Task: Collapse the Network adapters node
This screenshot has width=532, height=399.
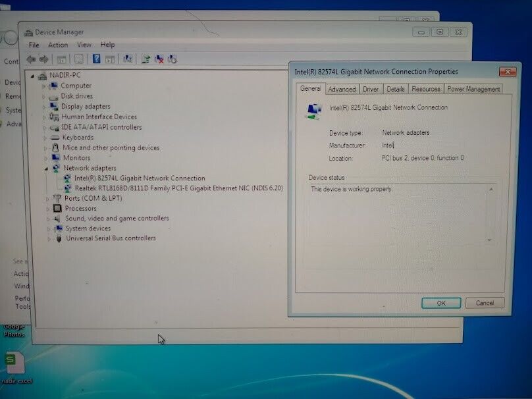Action: 46,168
